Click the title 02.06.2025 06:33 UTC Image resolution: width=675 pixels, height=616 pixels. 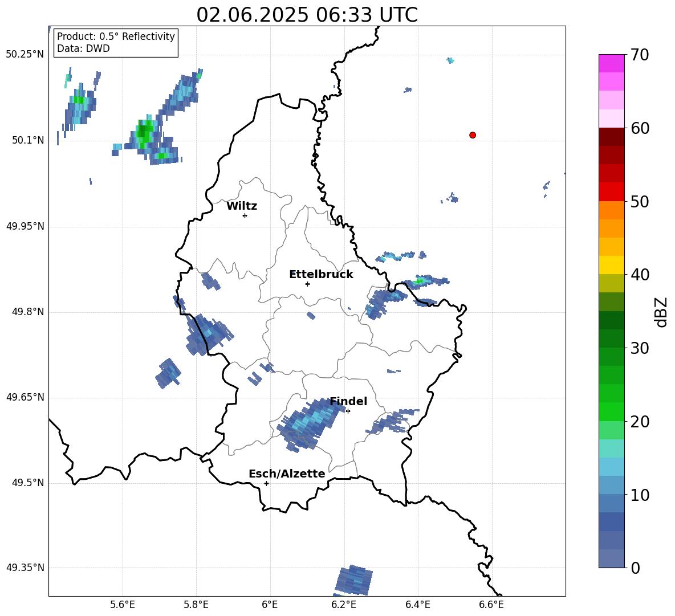pos(307,15)
